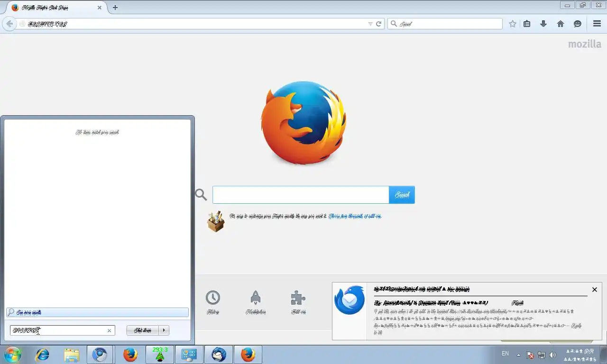The height and width of the screenshot is (364, 607).
Task: Open Windows Explorer from the taskbar
Action: [x=72, y=355]
